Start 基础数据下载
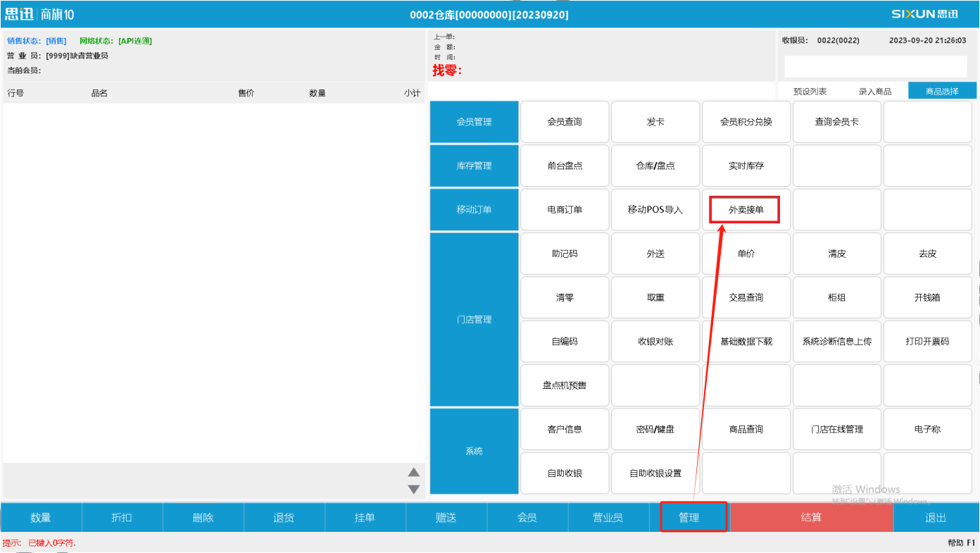 pyautogui.click(x=746, y=341)
